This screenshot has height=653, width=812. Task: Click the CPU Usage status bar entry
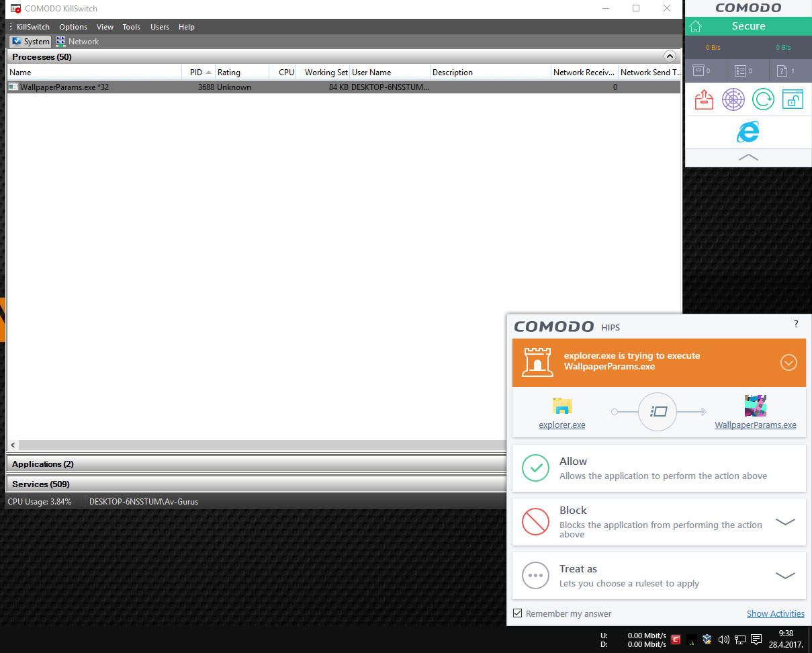[x=40, y=501]
